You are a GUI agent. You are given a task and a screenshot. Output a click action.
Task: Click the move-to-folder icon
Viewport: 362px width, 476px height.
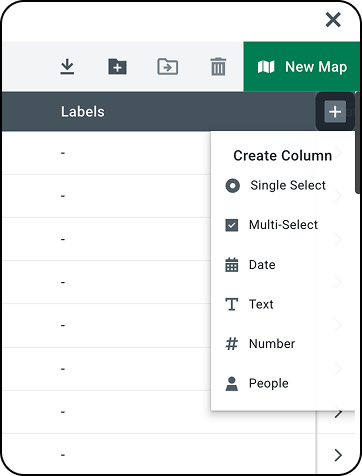click(x=167, y=66)
